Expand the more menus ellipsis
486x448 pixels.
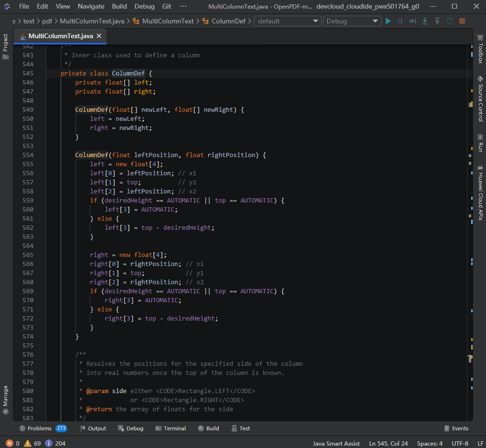183,6
